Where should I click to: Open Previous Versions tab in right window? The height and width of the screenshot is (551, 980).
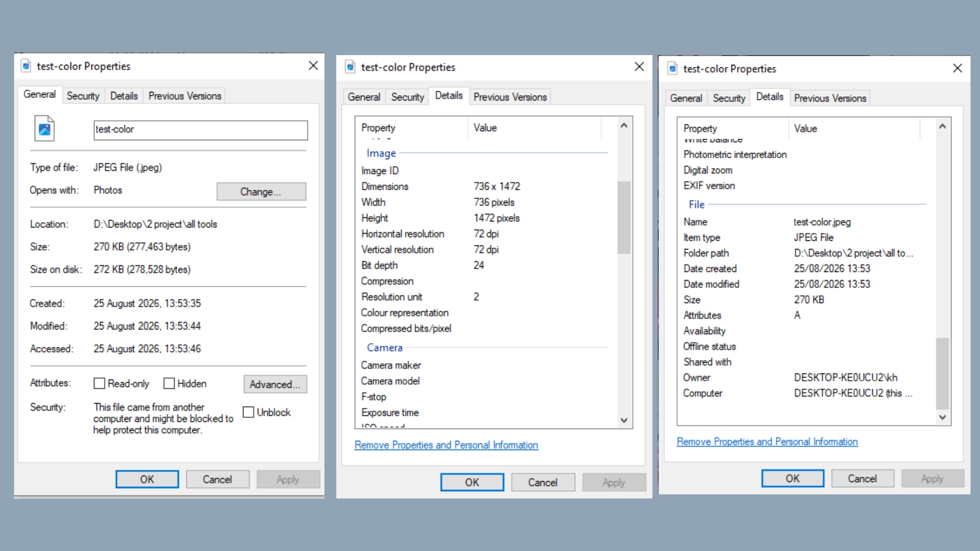click(x=830, y=98)
